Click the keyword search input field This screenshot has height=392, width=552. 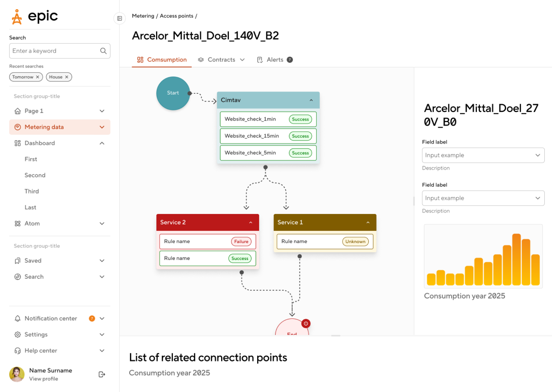click(x=60, y=51)
